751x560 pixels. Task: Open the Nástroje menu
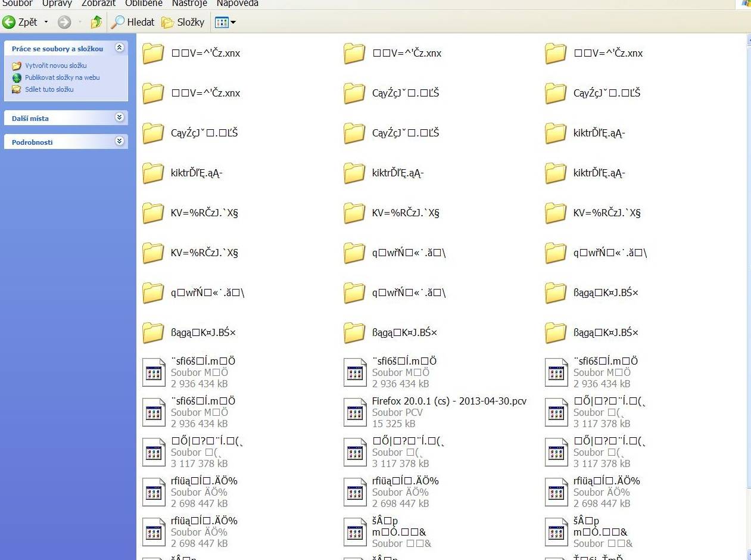click(189, 3)
